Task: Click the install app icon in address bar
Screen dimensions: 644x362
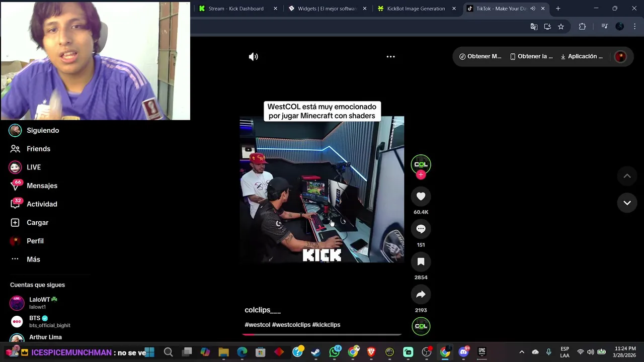Action: point(547,27)
